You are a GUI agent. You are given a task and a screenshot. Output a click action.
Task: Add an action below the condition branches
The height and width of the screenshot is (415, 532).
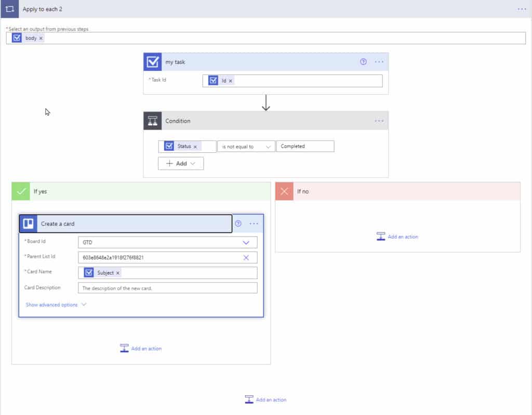265,399
